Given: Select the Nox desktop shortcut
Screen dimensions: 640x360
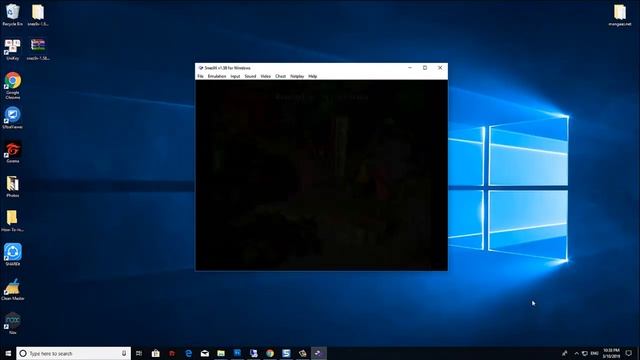Looking at the screenshot, I should pos(13,323).
